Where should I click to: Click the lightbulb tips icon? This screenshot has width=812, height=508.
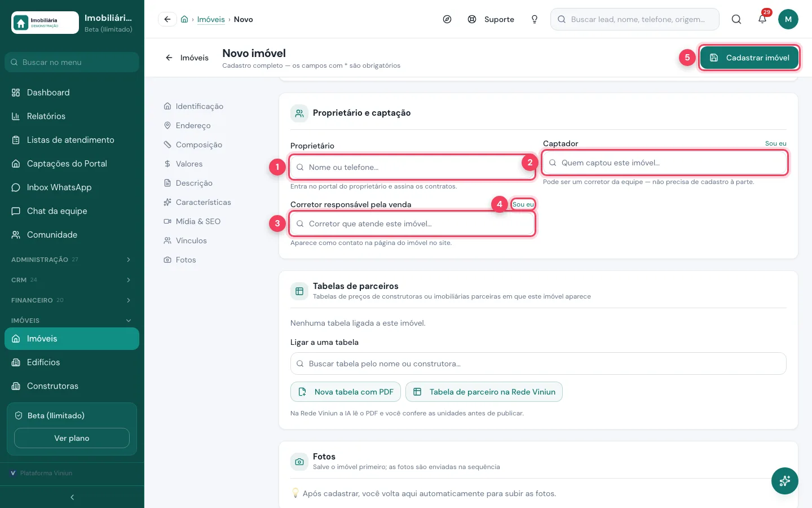click(535, 19)
